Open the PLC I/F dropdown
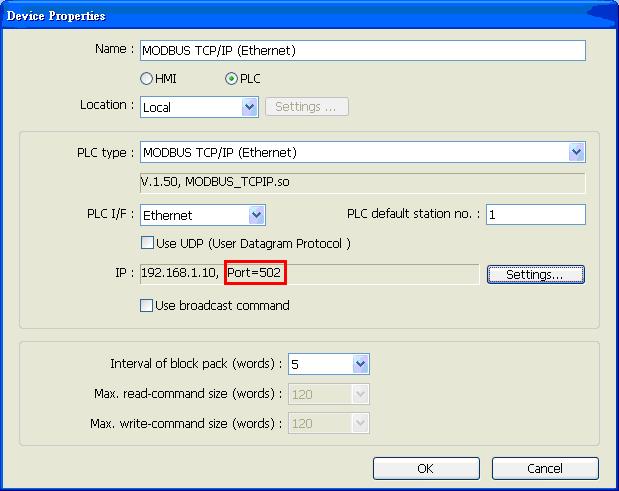619x491 pixels. (203, 215)
